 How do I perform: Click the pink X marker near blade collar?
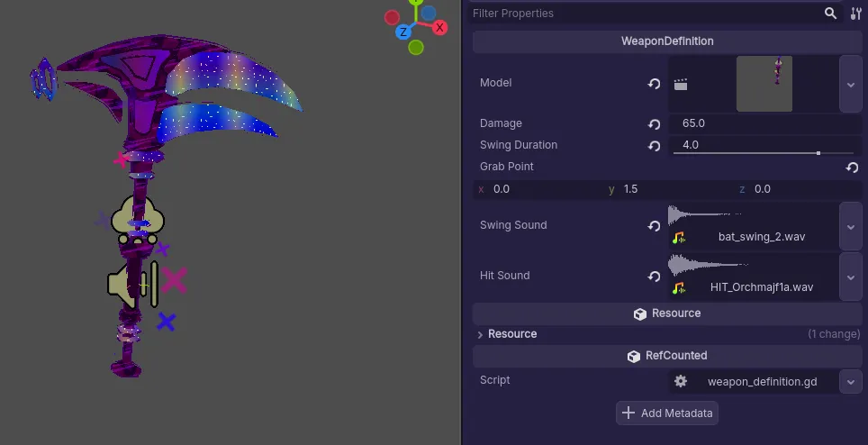pos(122,160)
